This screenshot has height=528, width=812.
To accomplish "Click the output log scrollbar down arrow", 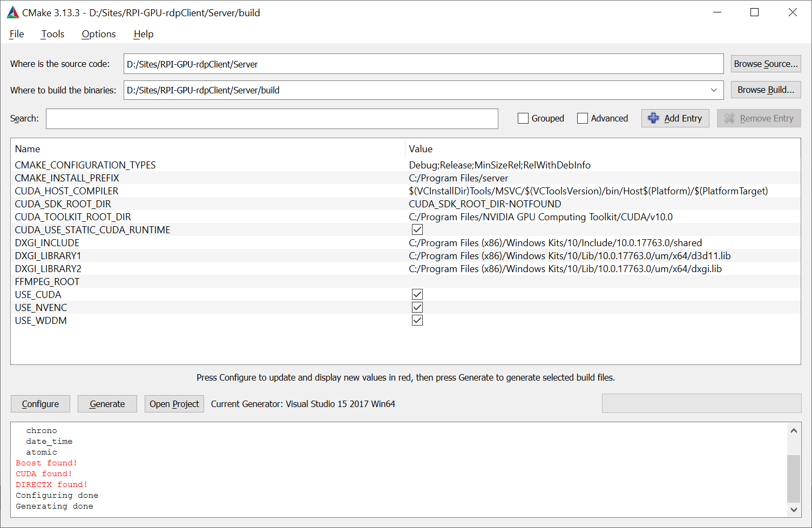I will [x=794, y=509].
